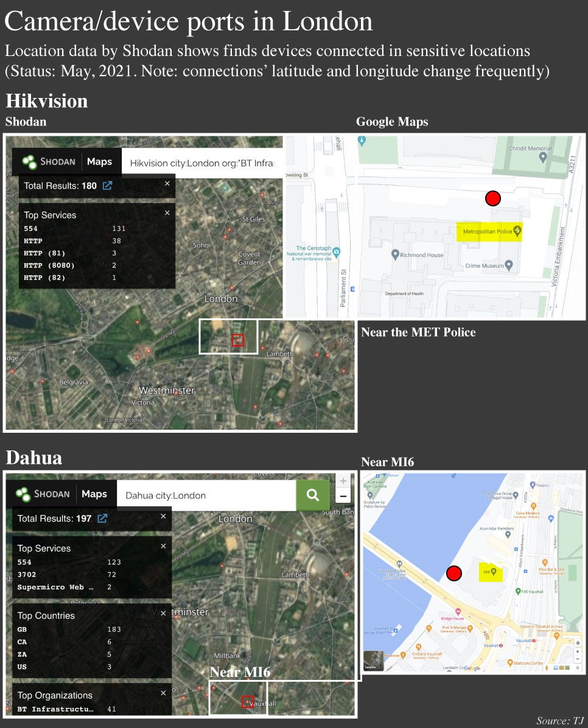The width and height of the screenshot is (588, 728).
Task: Select the Chindit Memorial map pin
Action: pyautogui.click(x=542, y=158)
